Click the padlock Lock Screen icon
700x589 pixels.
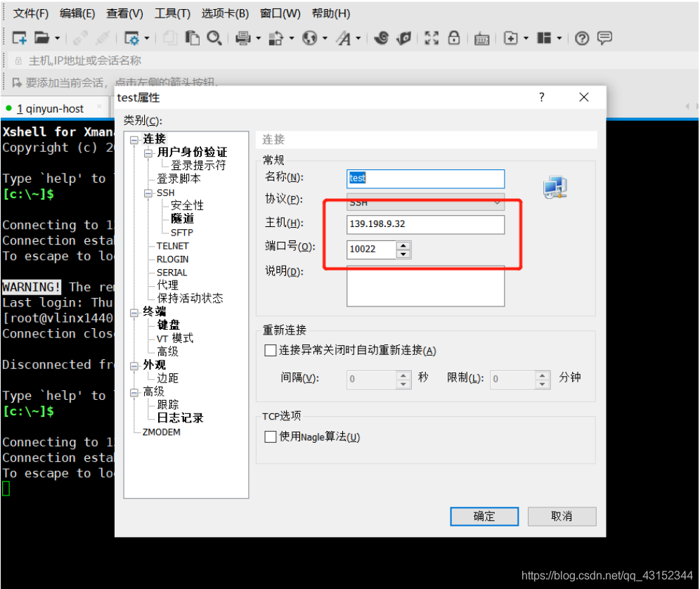point(453,38)
